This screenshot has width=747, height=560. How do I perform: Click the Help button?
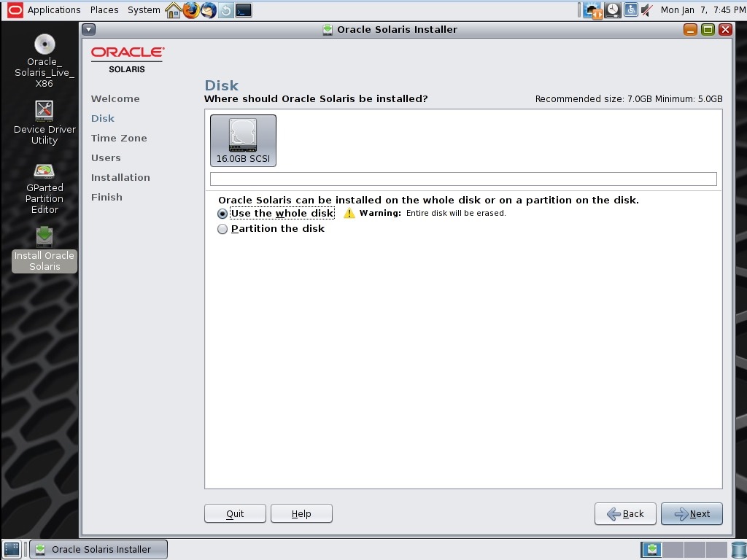click(301, 513)
